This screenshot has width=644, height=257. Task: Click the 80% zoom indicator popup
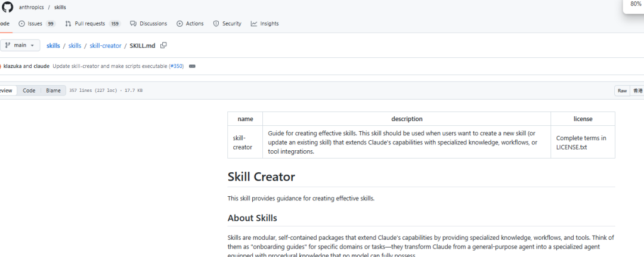click(634, 6)
